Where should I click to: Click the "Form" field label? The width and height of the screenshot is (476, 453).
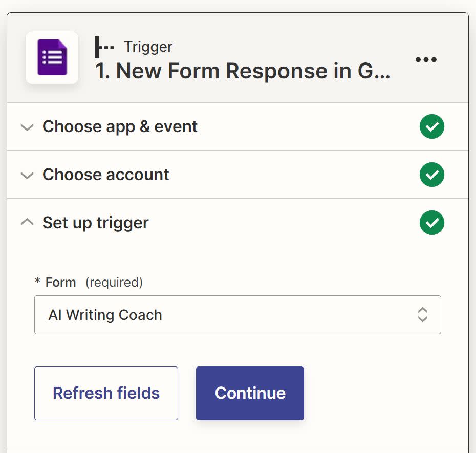pos(60,282)
